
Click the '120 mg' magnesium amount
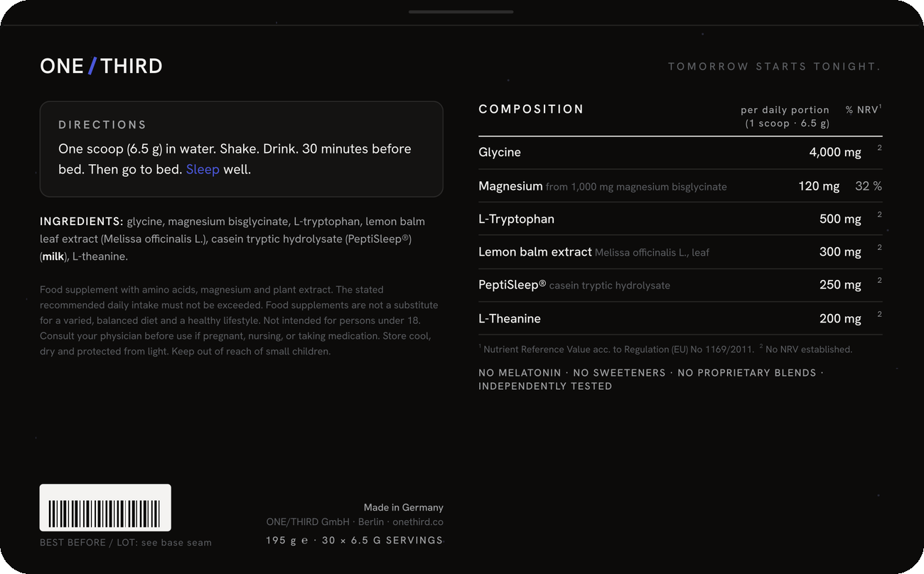tap(819, 186)
